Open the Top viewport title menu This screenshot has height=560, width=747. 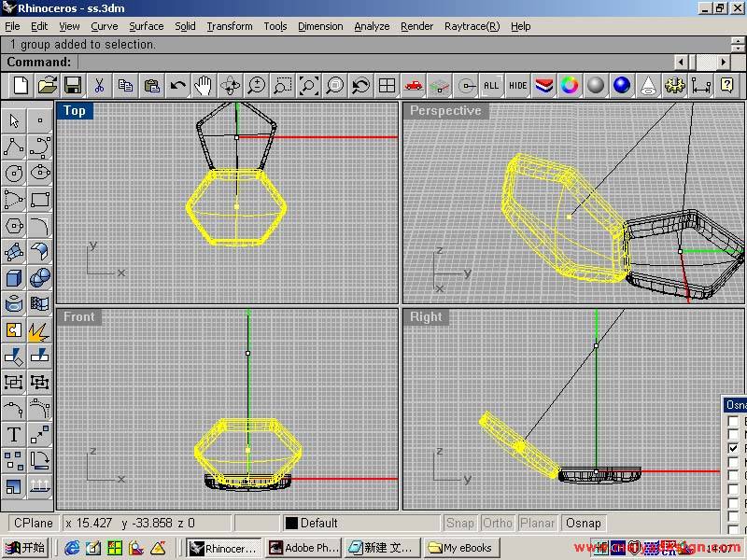coord(75,111)
